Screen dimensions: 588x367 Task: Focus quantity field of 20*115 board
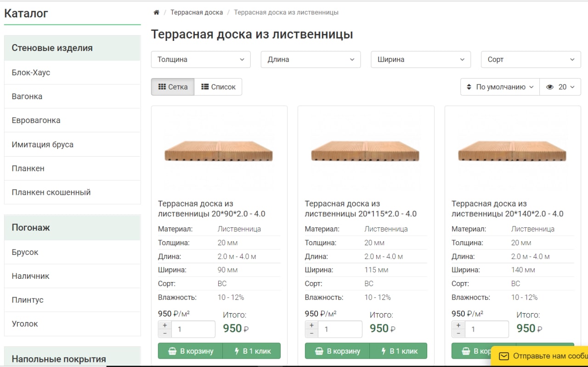pyautogui.click(x=340, y=329)
